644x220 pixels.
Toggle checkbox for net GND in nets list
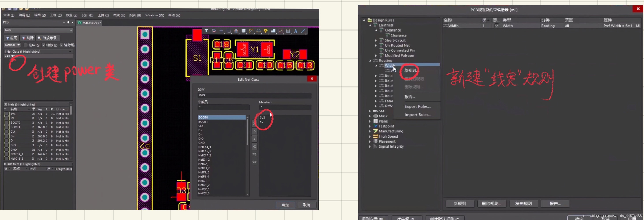click(7, 150)
